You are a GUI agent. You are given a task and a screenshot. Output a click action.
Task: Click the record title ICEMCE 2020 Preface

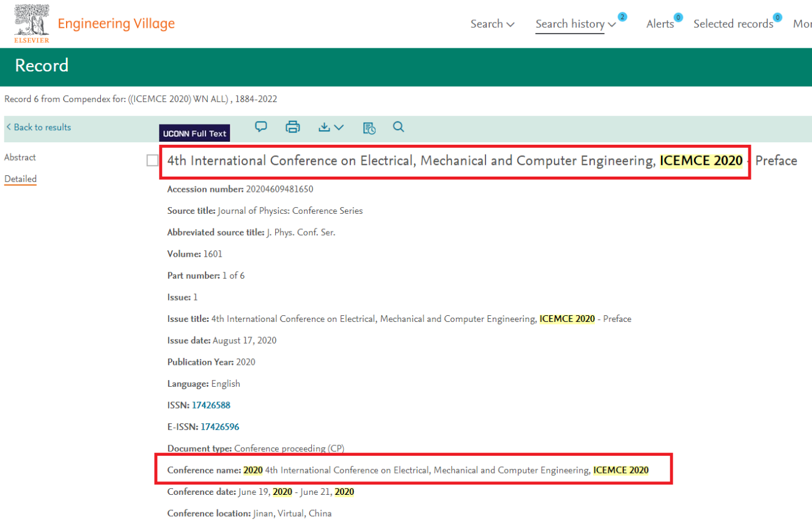482,161
